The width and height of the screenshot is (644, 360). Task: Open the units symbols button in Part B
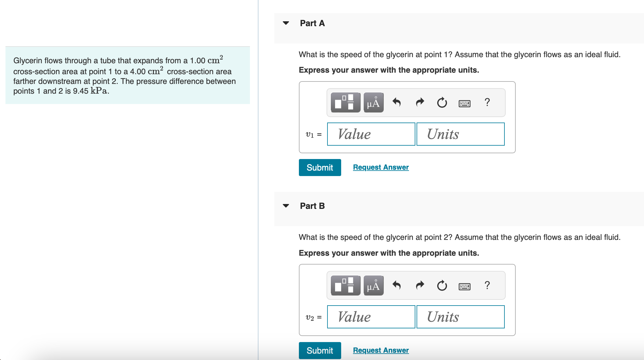pos(373,286)
